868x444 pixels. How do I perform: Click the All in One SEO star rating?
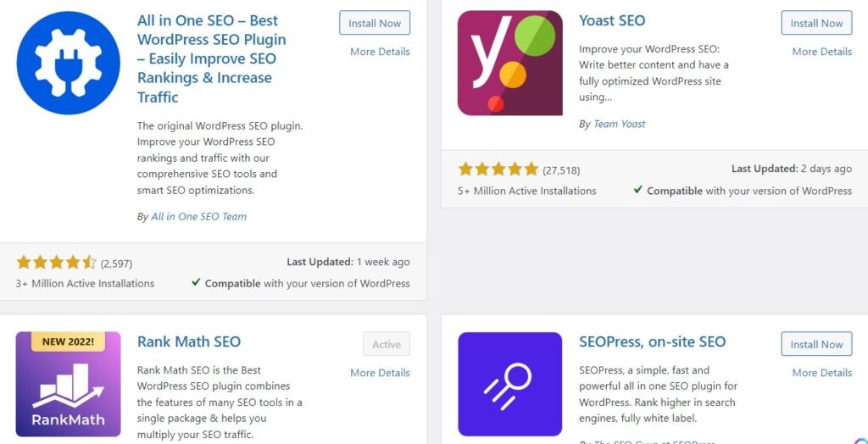coord(56,263)
